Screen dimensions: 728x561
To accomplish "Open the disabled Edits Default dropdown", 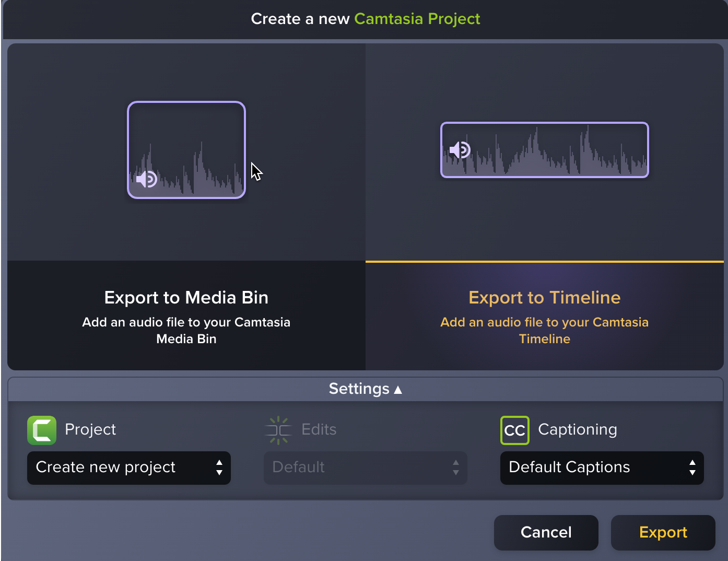I will [x=365, y=467].
